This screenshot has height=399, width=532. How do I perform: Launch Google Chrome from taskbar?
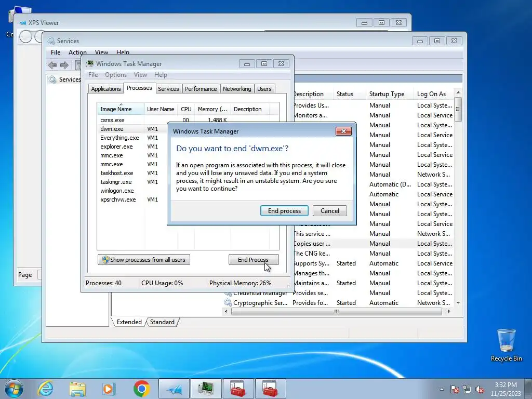pyautogui.click(x=141, y=389)
